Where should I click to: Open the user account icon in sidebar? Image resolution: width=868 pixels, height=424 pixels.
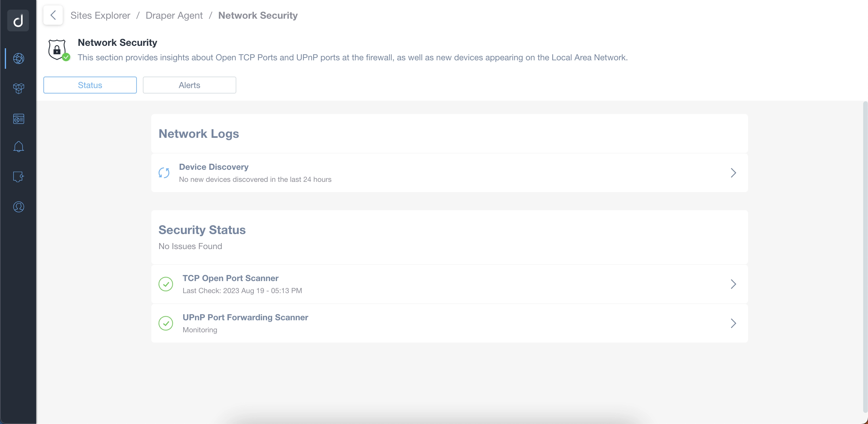pyautogui.click(x=18, y=207)
